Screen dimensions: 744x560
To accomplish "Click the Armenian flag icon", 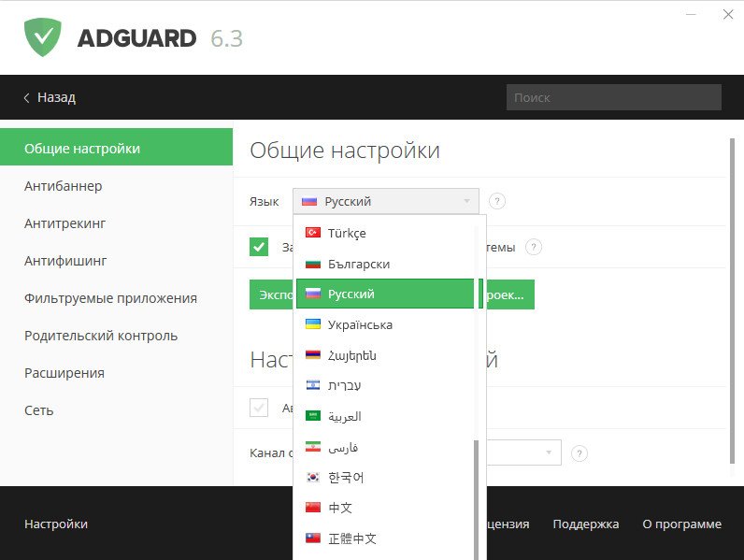I will point(313,355).
